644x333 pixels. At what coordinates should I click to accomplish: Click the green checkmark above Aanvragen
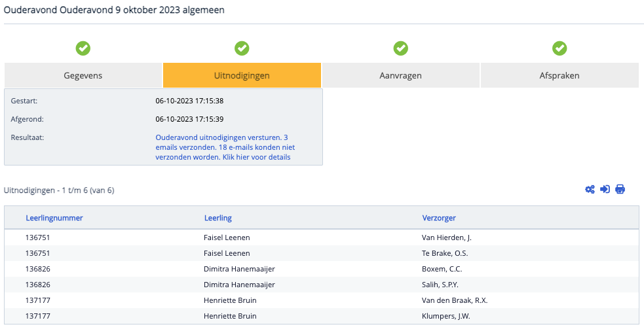pos(400,48)
